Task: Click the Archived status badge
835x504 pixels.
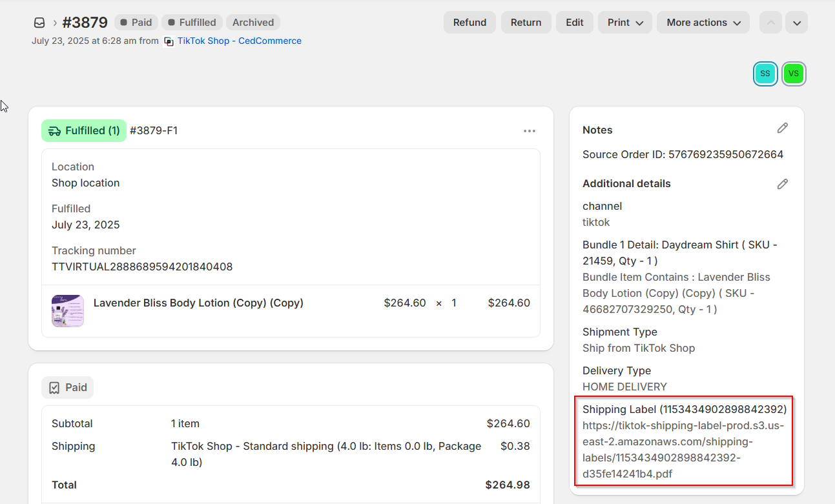Action: [x=253, y=23]
